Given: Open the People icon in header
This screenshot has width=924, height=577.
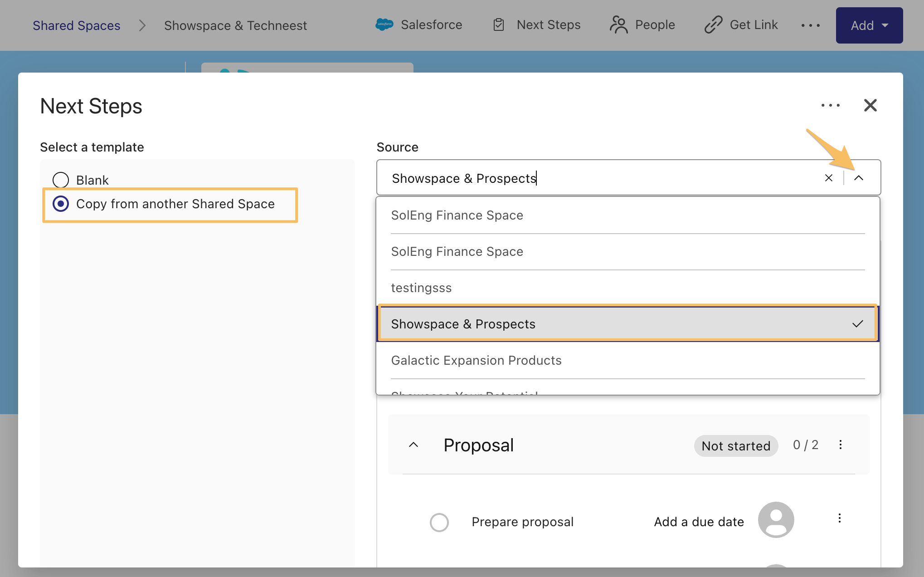Looking at the screenshot, I should click(618, 24).
